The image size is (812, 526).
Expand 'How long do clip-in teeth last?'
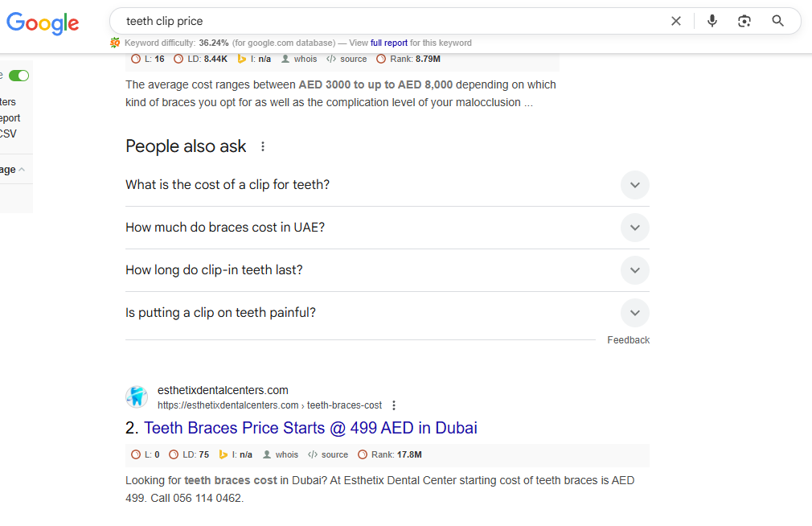click(x=635, y=270)
